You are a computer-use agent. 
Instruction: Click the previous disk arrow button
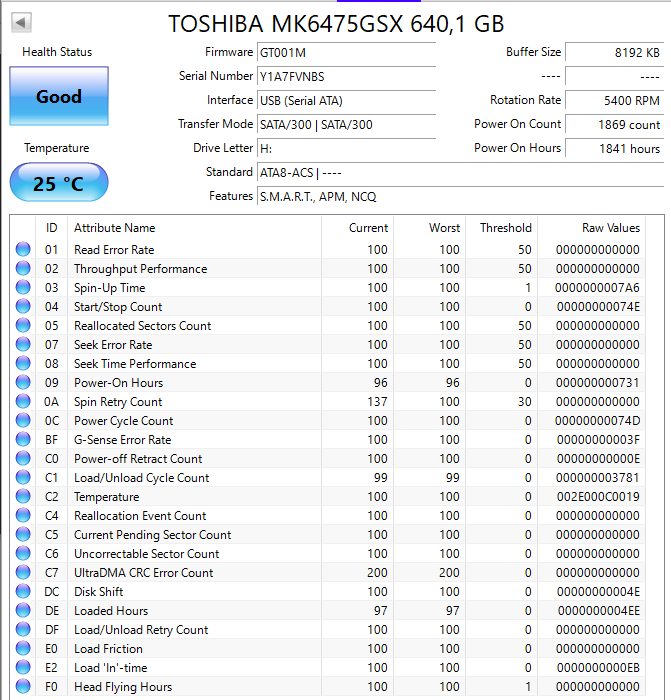tap(21, 22)
